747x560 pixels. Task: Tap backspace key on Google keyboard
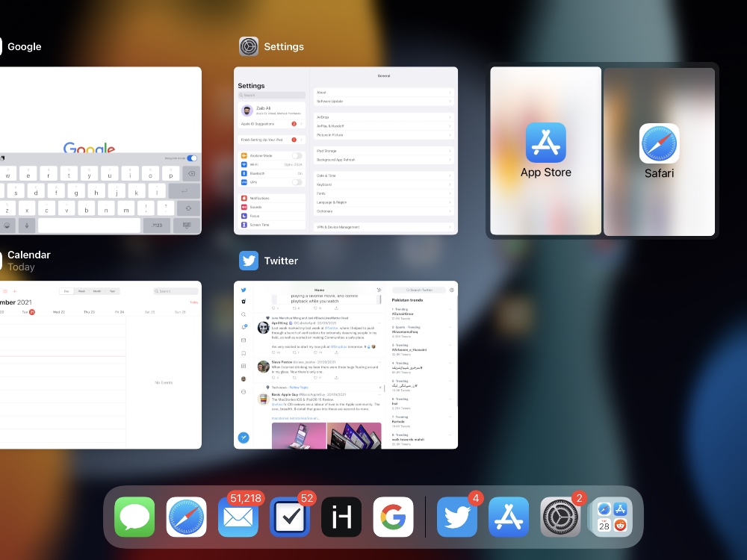pyautogui.click(x=191, y=174)
